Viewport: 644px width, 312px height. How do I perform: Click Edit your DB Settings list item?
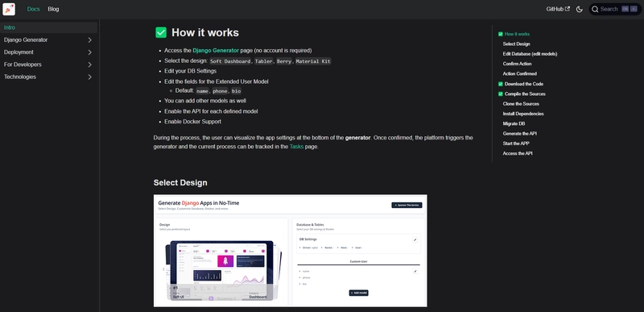[x=190, y=71]
